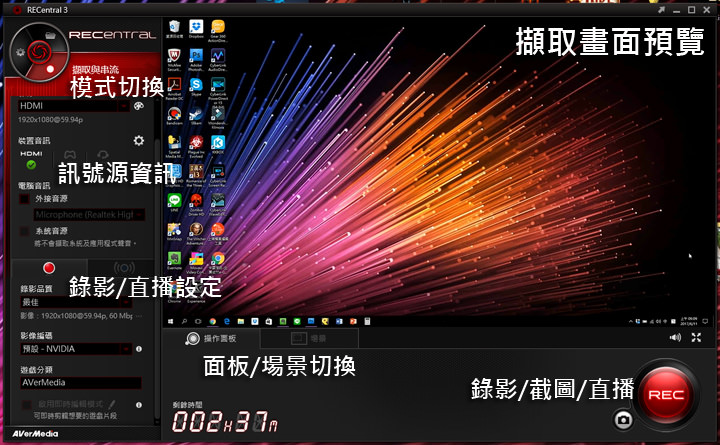Click Skype icon in the captured desktop preview
This screenshot has width=720, height=445.
196,86
